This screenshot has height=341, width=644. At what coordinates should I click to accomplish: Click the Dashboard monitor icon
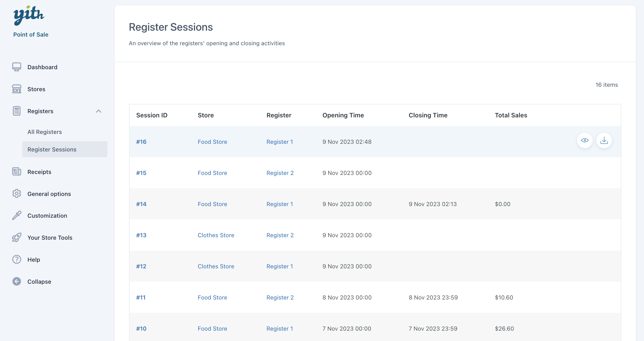coord(17,67)
